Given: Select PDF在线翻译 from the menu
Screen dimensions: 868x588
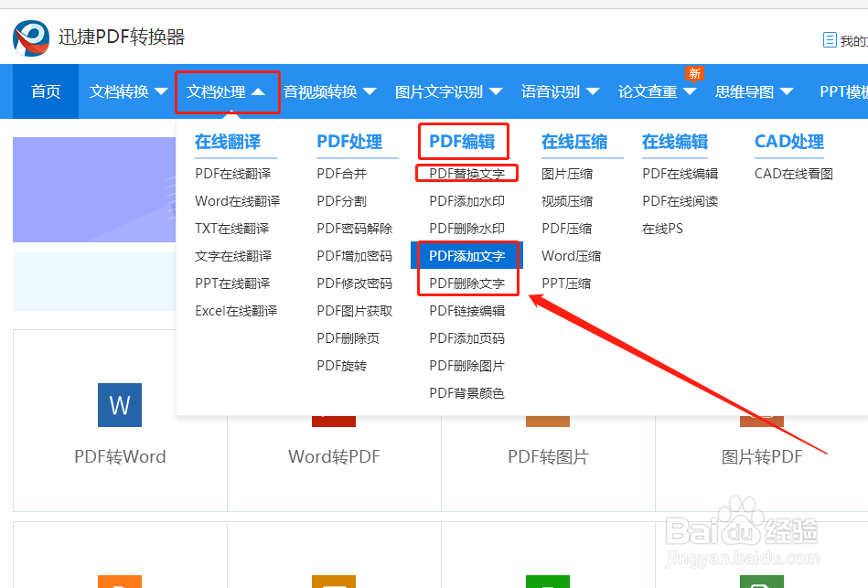Looking at the screenshot, I should (x=233, y=174).
